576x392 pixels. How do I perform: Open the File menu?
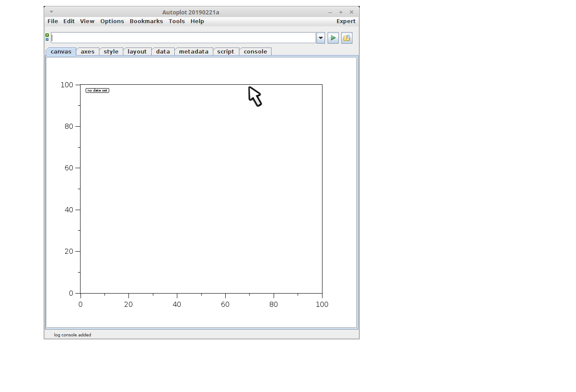pyautogui.click(x=53, y=21)
